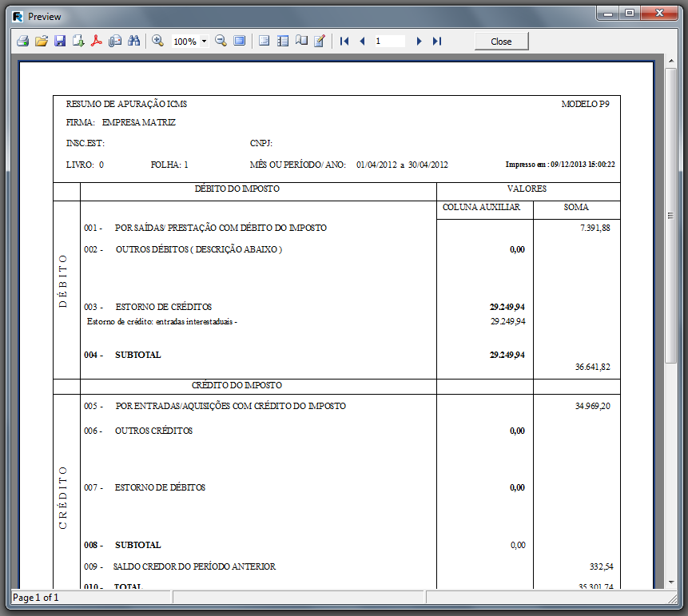
Task: Click the 'DÉBITO DO IMPOSTO' header
Action: [x=237, y=189]
